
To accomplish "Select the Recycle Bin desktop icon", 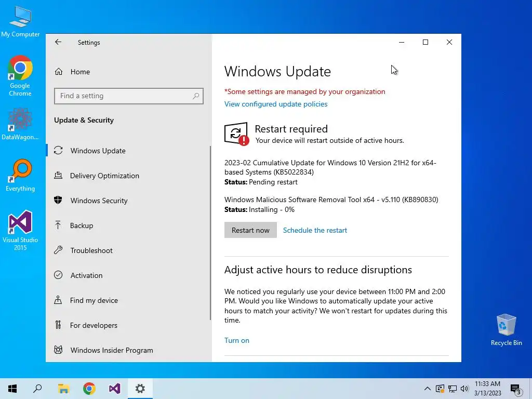I will 506,329.
